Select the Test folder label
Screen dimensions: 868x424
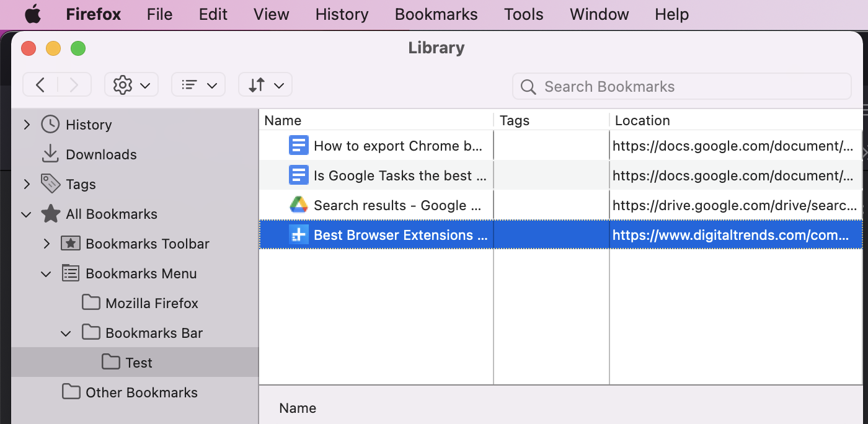[139, 363]
